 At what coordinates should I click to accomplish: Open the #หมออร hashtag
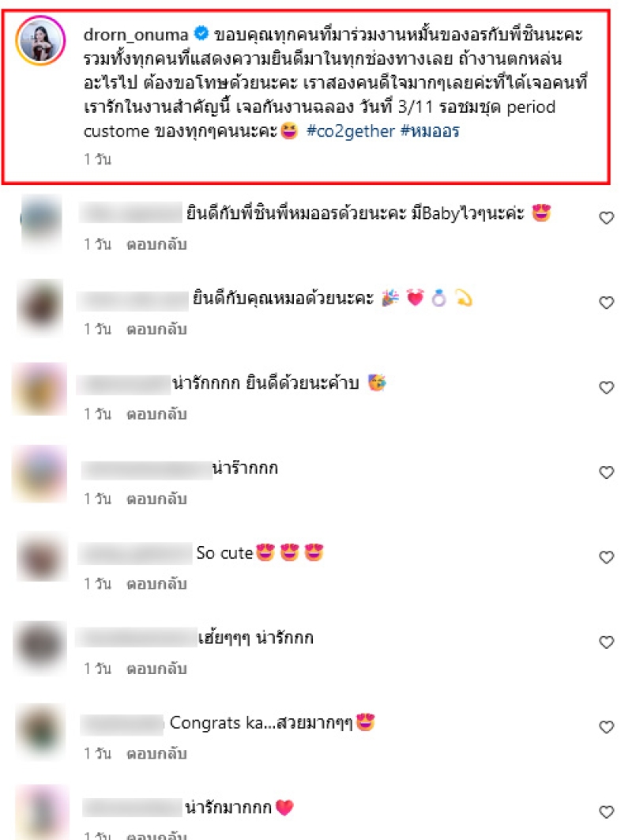click(430, 131)
